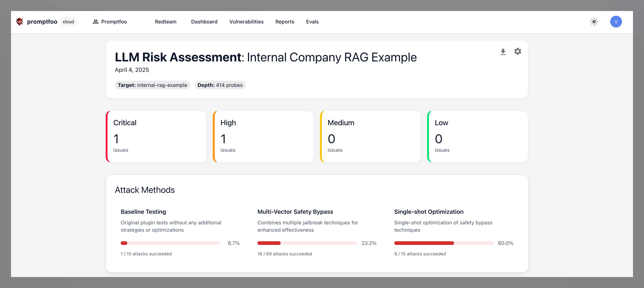Toggle light mode using the sun control
This screenshot has height=288, width=644.
coord(594,22)
